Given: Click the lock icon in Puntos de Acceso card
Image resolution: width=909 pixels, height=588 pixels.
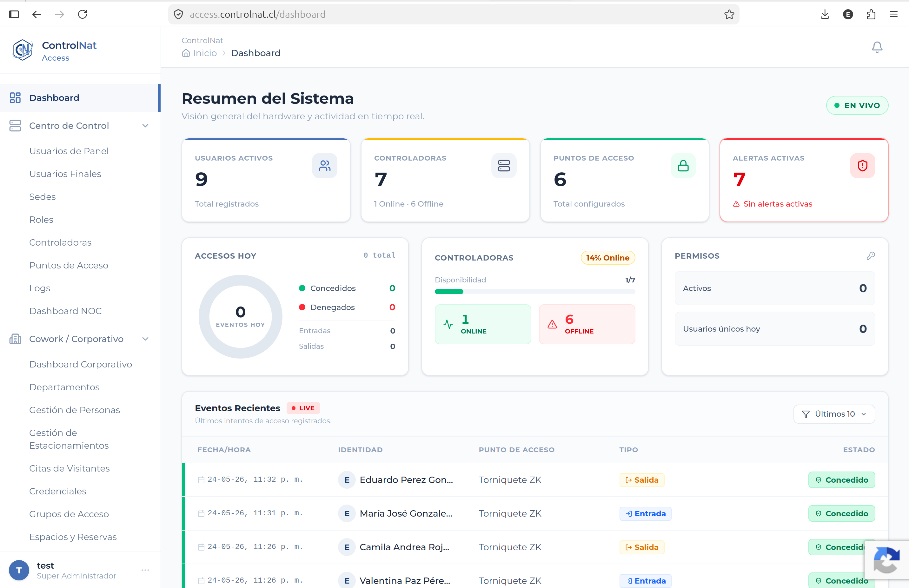Looking at the screenshot, I should [x=683, y=166].
